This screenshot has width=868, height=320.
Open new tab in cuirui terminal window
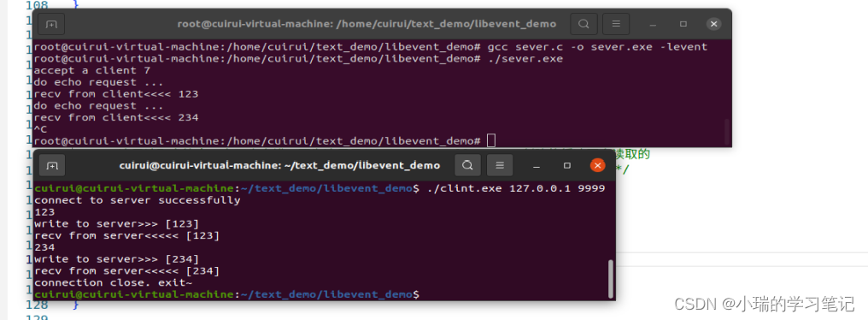point(52,165)
